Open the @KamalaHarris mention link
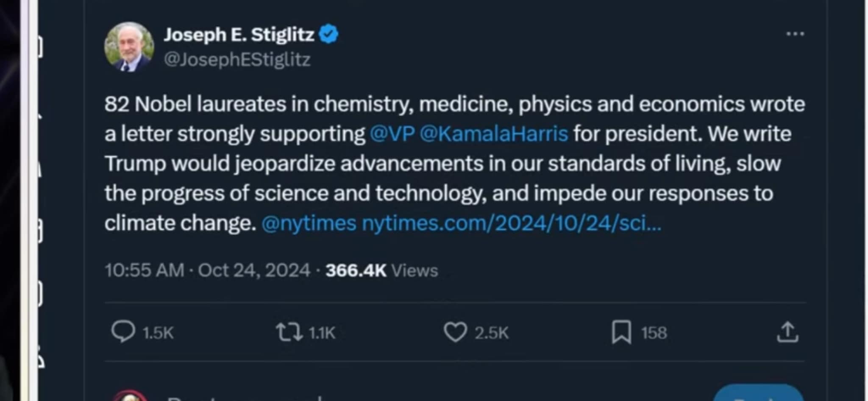This screenshot has width=868, height=401. coord(494,134)
